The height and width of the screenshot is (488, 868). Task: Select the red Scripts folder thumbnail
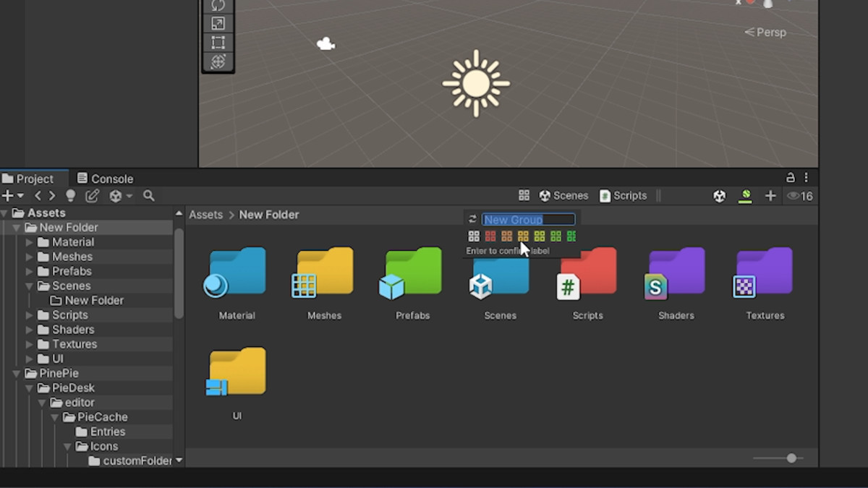(587, 273)
